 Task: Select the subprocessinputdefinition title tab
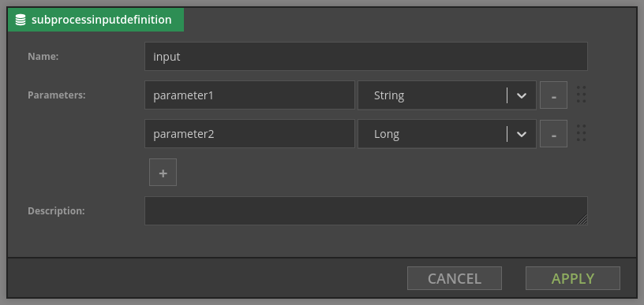pos(95,20)
